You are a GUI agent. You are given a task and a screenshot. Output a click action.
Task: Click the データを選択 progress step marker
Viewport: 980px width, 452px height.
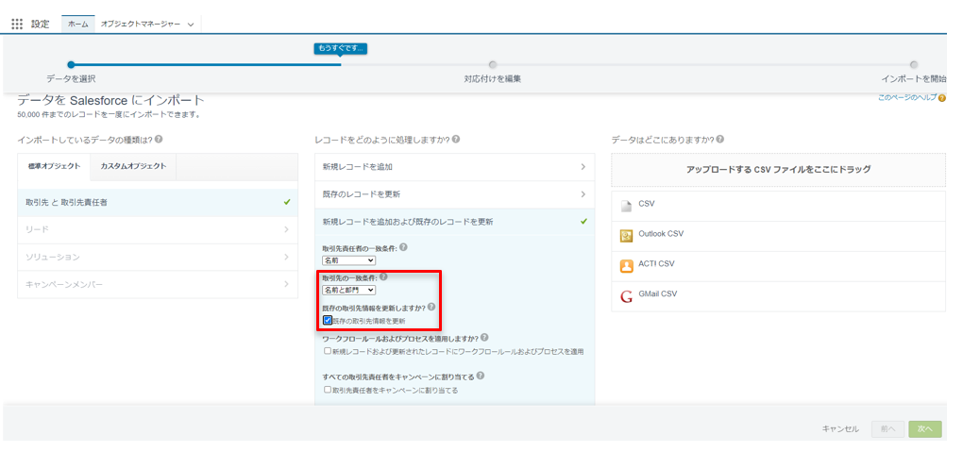71,64
